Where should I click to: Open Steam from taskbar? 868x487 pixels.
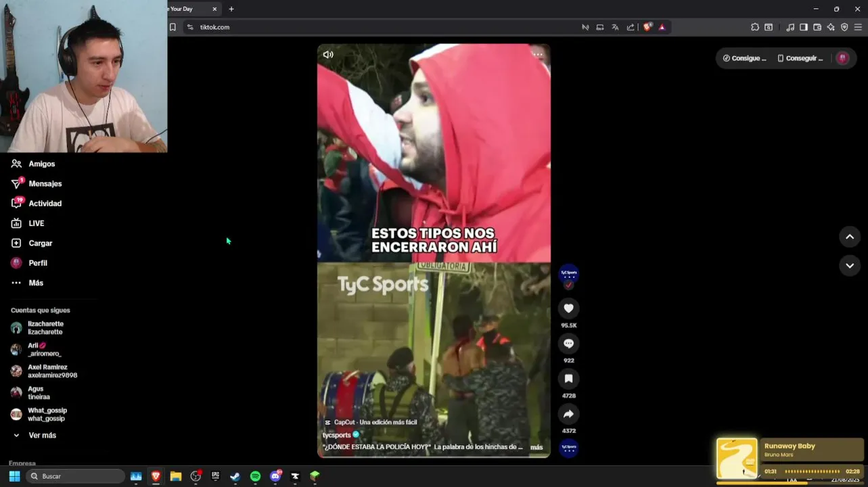(x=235, y=476)
